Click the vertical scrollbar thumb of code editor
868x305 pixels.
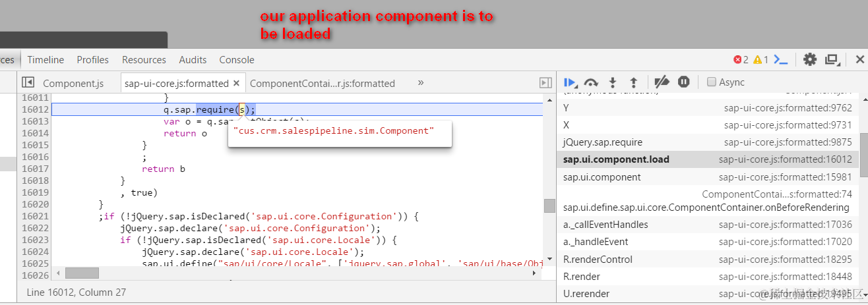click(549, 206)
